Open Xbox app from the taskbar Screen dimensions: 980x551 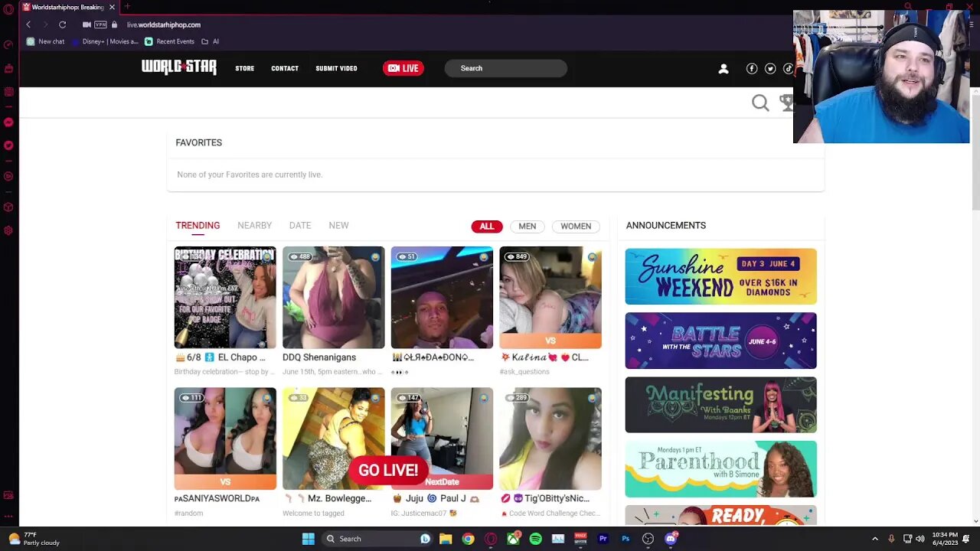pyautogui.click(x=513, y=539)
